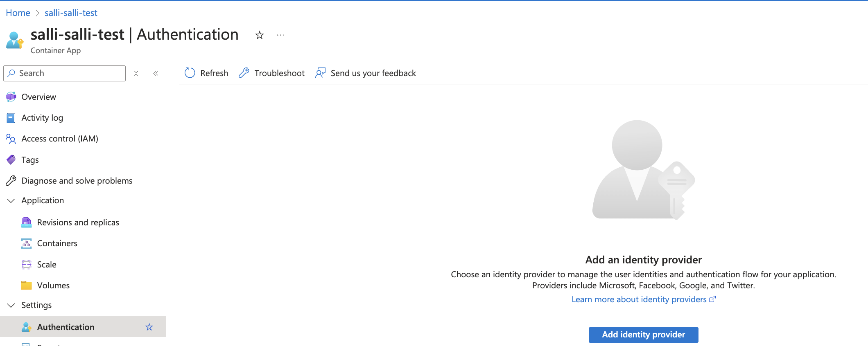Click the Home breadcrumb link
Screen dimensions: 868x346
[18, 13]
